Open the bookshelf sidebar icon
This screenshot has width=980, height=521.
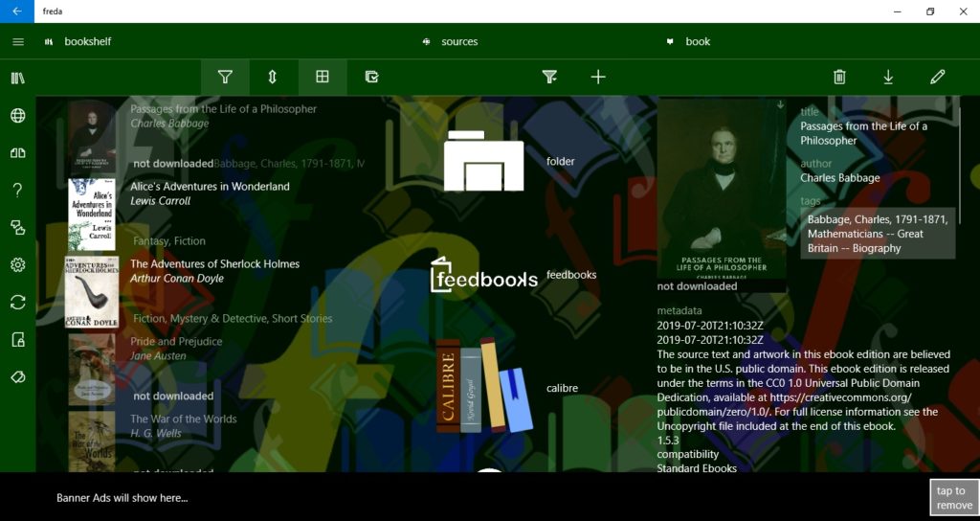click(18, 79)
